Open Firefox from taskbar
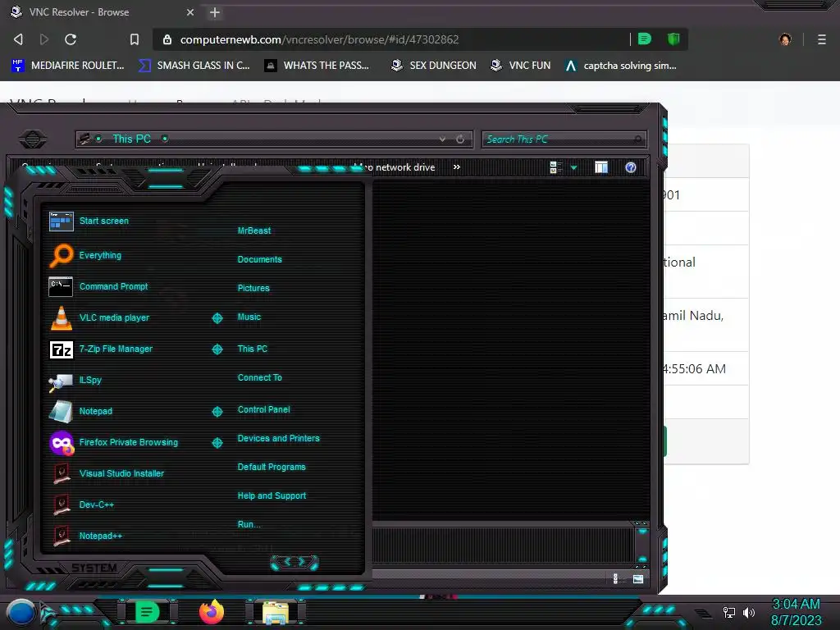Screen dimensions: 840x630 tap(212, 612)
